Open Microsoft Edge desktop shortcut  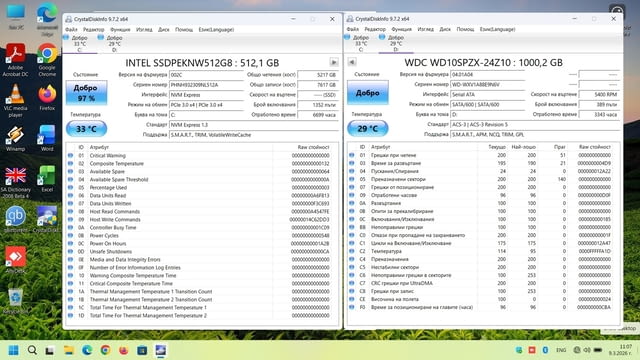pos(47,19)
